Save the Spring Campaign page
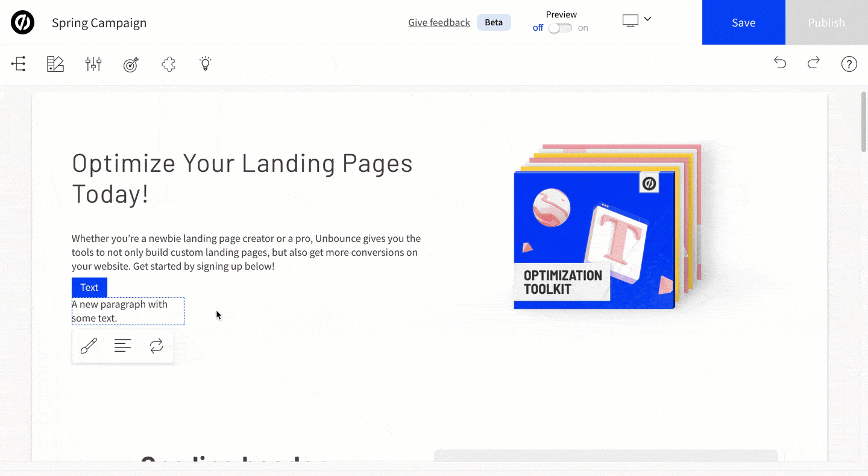The width and height of the screenshot is (868, 476). pos(744,22)
